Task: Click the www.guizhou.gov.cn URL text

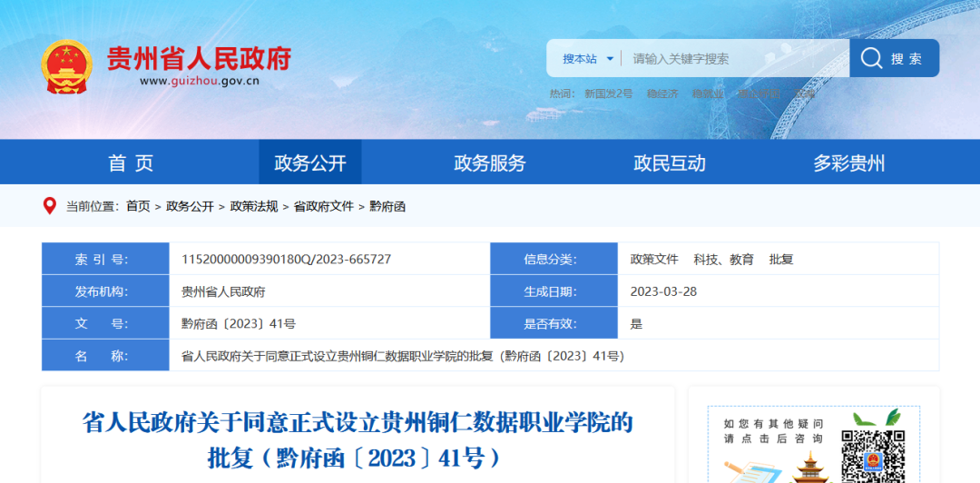Action: click(199, 81)
